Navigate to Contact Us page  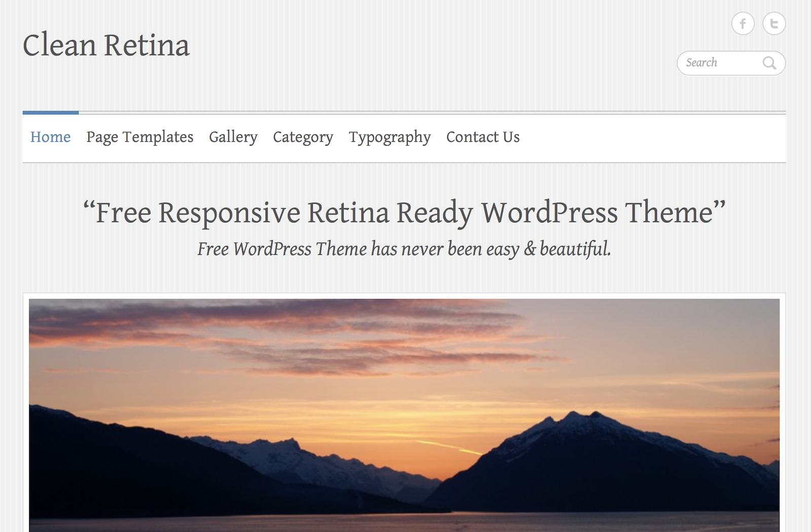[483, 137]
